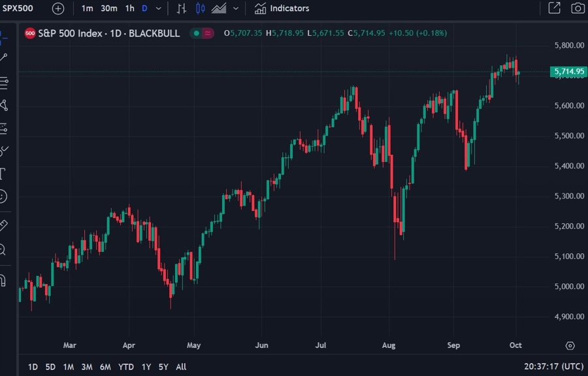
Task: Set range to 1Y
Action: (x=146, y=367)
